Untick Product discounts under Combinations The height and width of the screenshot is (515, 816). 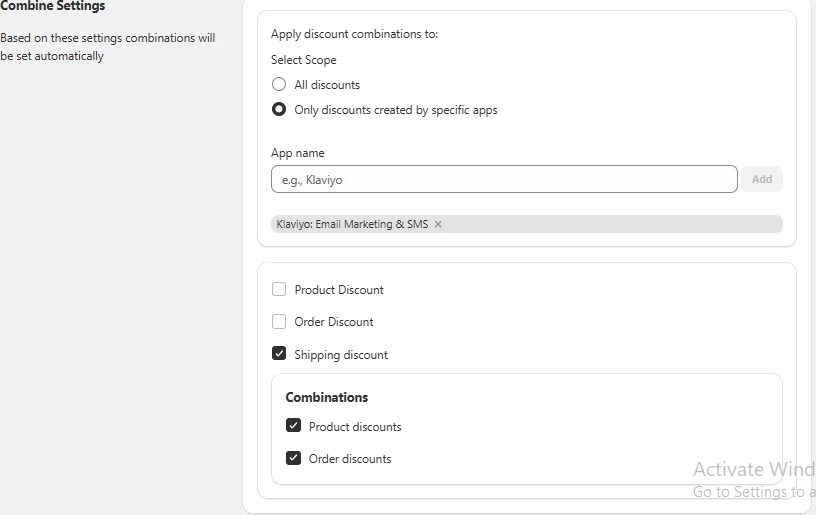pyautogui.click(x=294, y=426)
